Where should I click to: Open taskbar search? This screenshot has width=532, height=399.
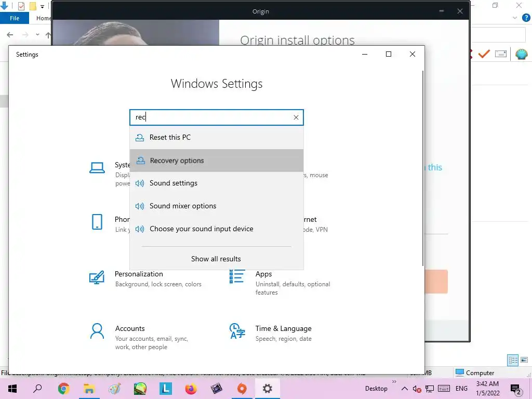pos(37,389)
